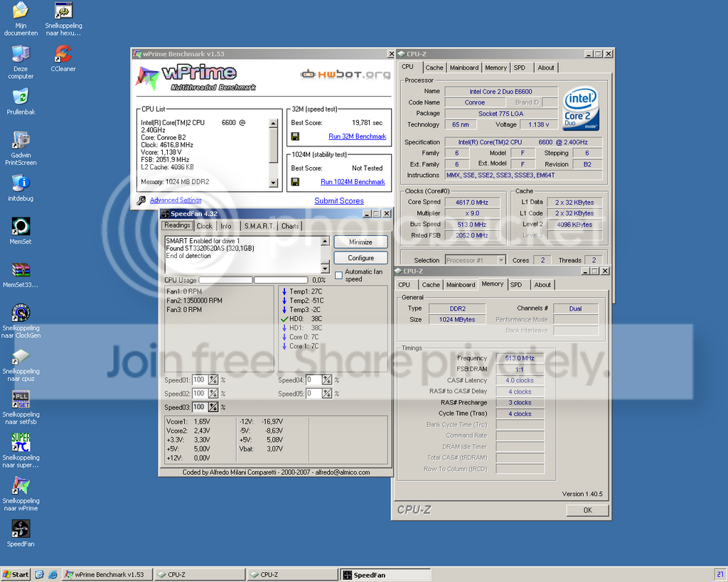Click first CPU Usage bar in SpeedFan
Image resolution: width=728 pixels, height=582 pixels.
point(225,280)
